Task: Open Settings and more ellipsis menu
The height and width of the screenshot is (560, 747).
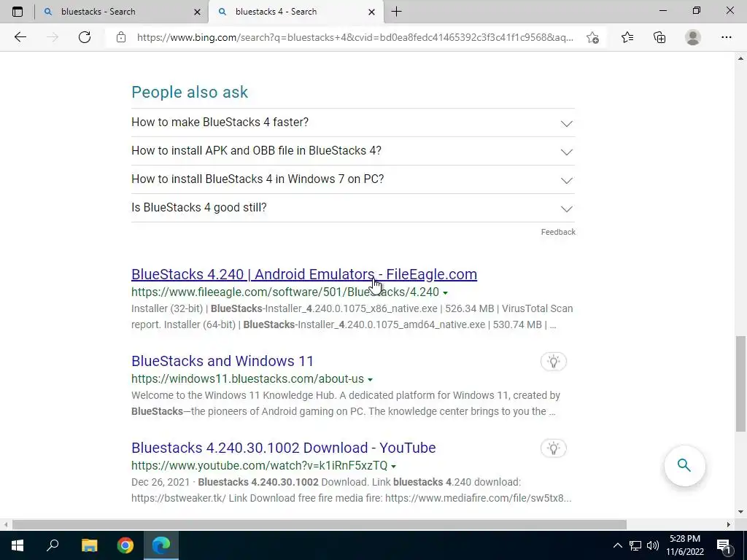Action: (x=726, y=37)
